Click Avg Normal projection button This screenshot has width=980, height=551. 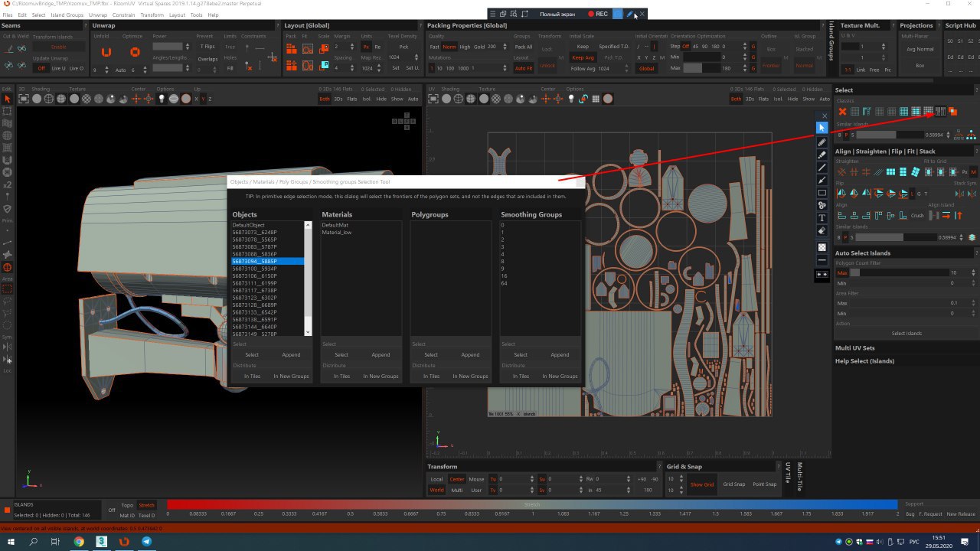point(920,49)
